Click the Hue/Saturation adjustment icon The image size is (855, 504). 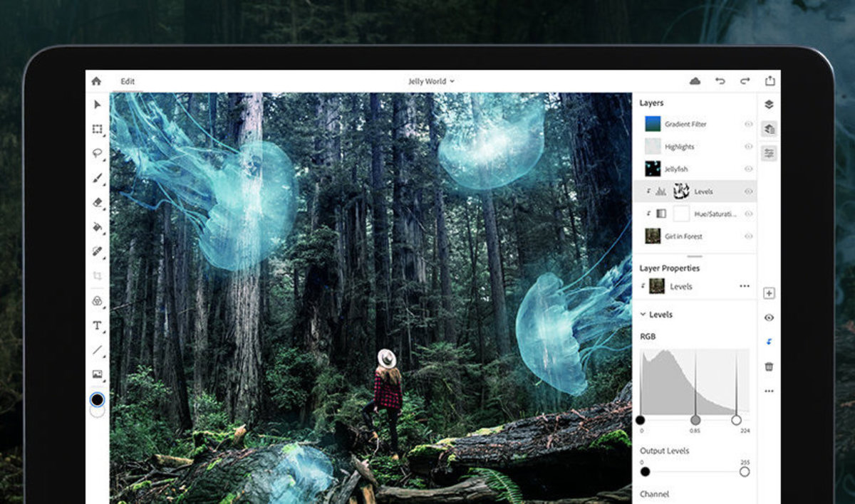click(x=660, y=214)
